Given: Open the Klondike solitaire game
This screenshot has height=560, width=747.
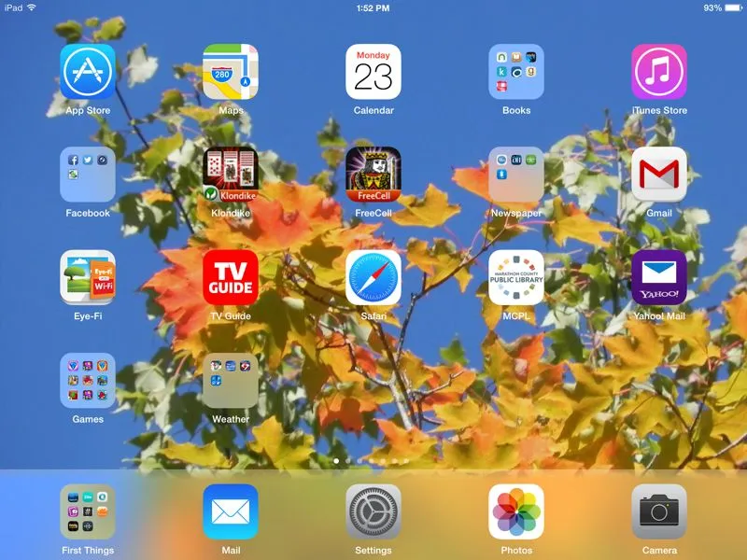Looking at the screenshot, I should coord(231,175).
